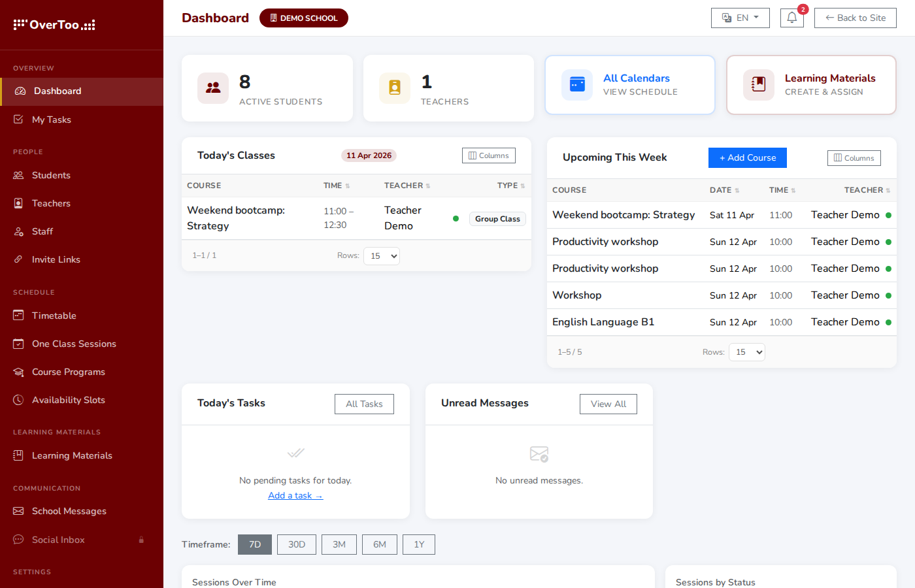Open the Social Inbox with lock indicator
Viewport: 915px width, 588px height.
point(59,540)
